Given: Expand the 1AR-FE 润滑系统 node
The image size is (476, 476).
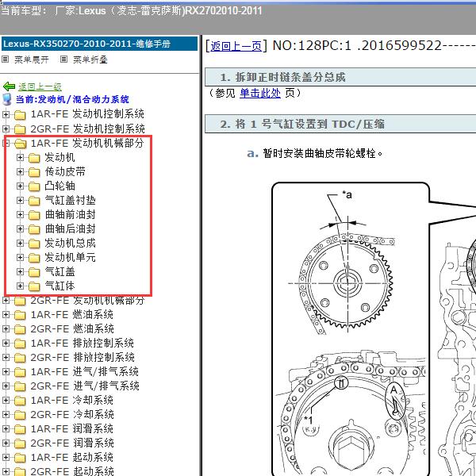Looking at the screenshot, I should [x=6, y=428].
